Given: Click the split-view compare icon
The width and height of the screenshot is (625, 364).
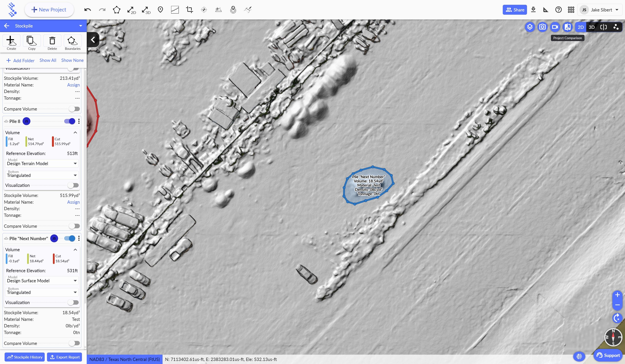Looking at the screenshot, I should coord(603,27).
